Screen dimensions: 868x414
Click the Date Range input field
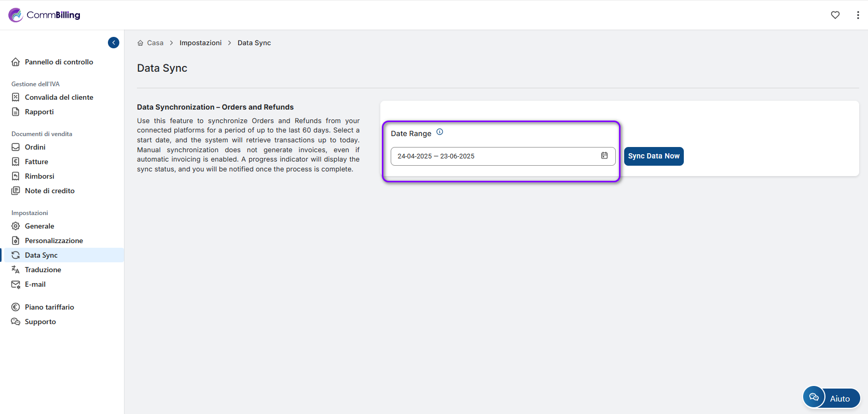click(493, 156)
